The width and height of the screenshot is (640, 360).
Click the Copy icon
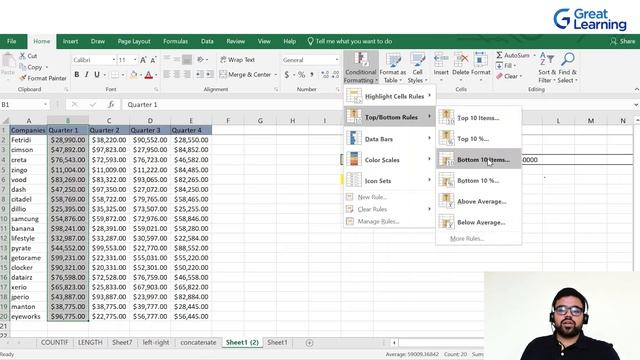click(x=22, y=67)
